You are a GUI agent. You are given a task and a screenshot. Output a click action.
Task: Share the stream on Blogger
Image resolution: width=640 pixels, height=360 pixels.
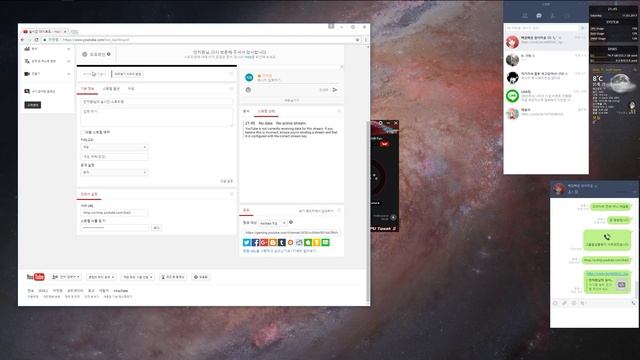(273, 242)
